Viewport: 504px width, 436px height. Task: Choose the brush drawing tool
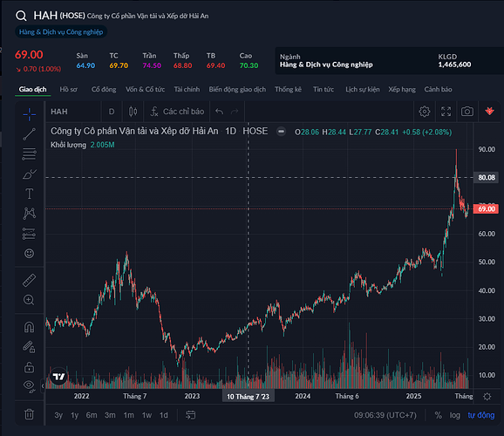pos(29,174)
